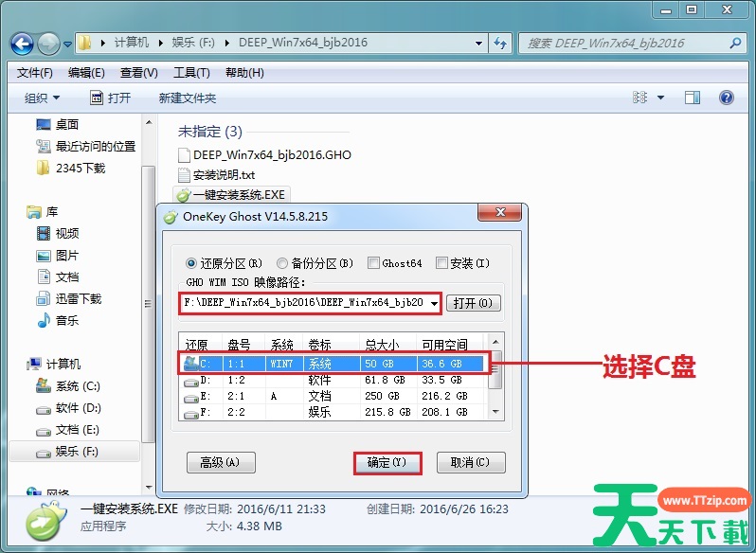Toggle the preview pane icon
The image size is (756, 553).
pos(693,98)
